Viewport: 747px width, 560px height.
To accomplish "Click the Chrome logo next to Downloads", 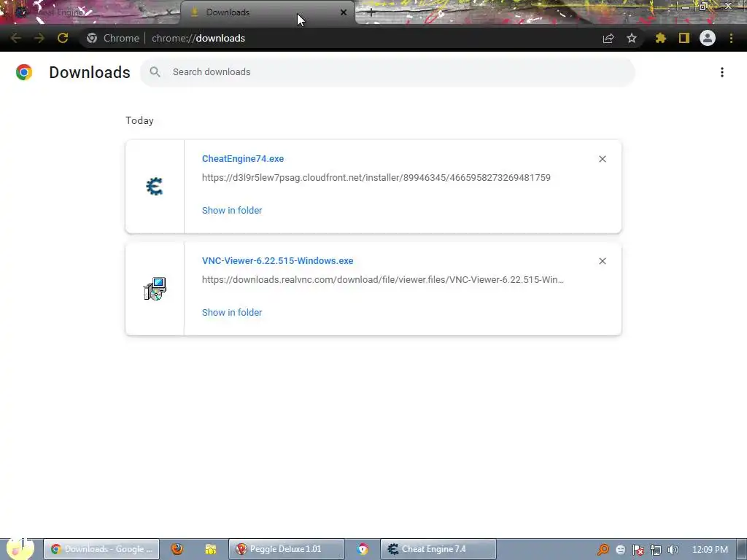I will coord(24,72).
